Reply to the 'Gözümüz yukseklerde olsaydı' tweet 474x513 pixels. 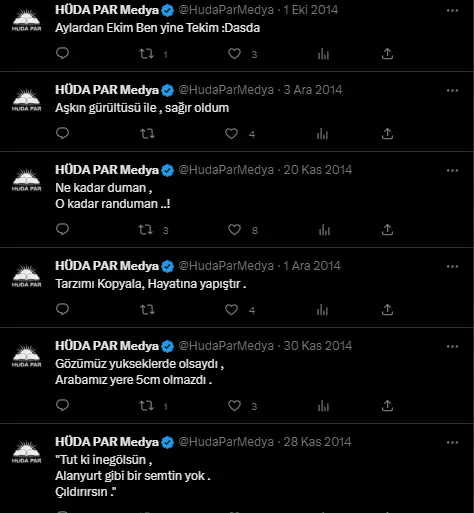click(62, 405)
